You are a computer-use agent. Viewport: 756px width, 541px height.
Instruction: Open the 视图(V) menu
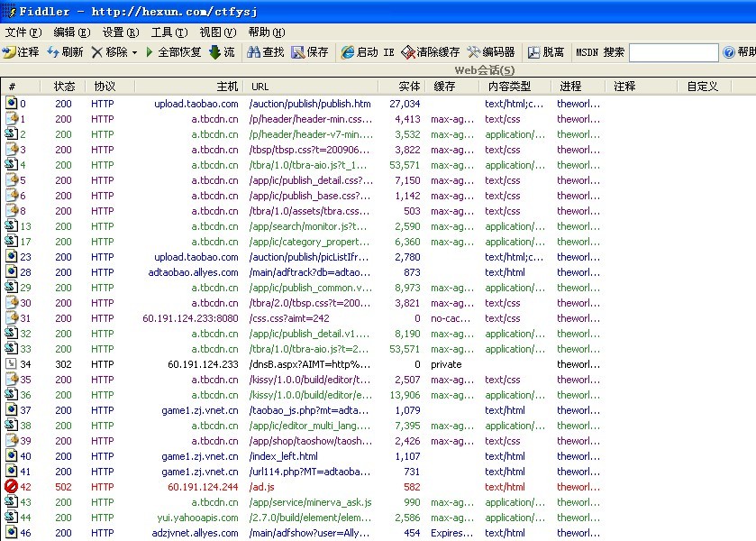(x=218, y=32)
